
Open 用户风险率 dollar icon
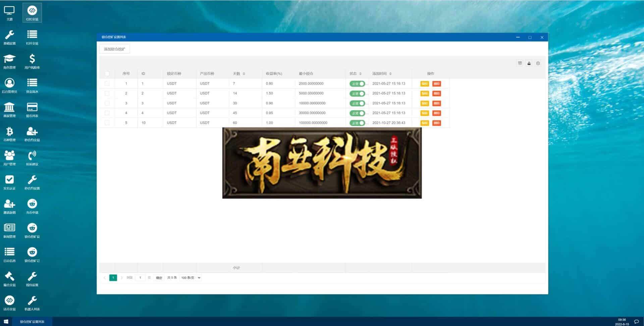point(32,61)
